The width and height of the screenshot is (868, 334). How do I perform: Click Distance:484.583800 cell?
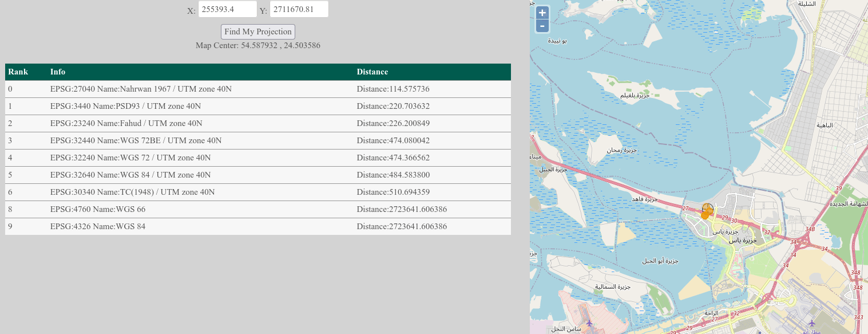point(433,175)
